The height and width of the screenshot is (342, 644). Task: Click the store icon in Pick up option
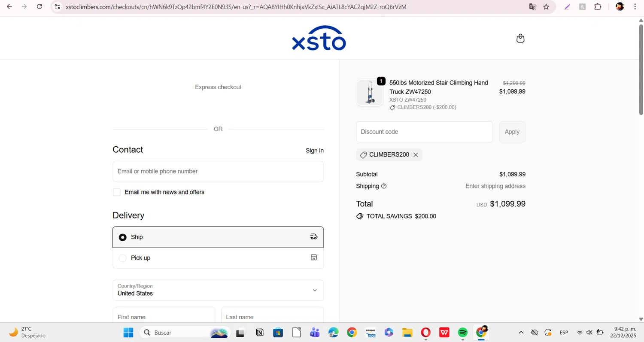(314, 257)
